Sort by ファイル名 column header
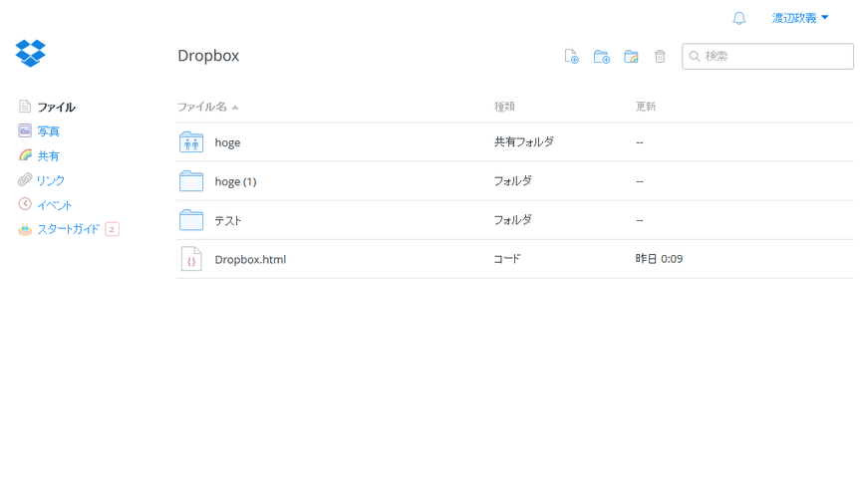This screenshot has height=504, width=860. [207, 107]
